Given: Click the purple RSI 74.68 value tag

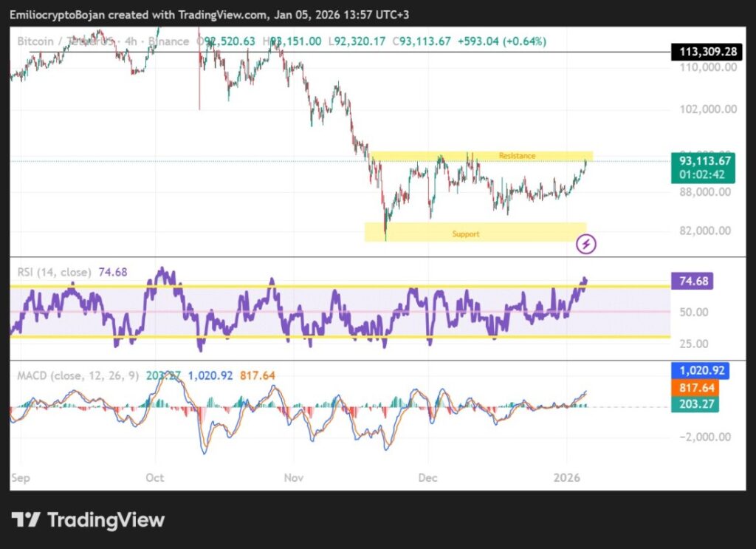Looking at the screenshot, I should tap(694, 281).
